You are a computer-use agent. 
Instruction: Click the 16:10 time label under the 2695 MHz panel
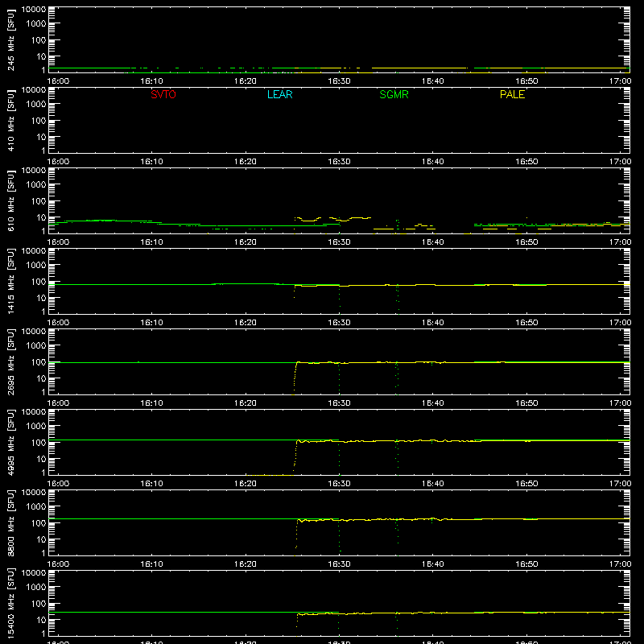point(151,403)
